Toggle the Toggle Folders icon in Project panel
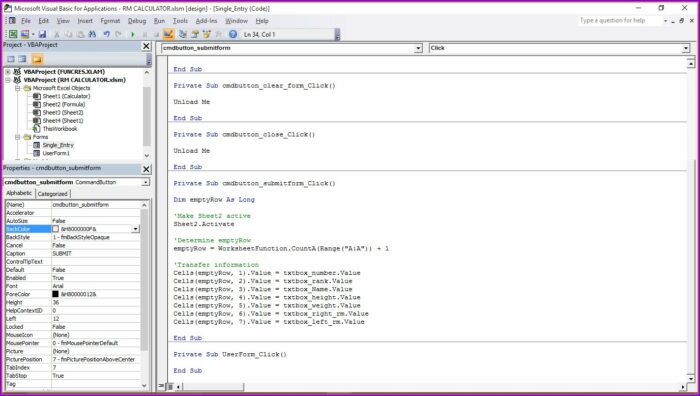700x396 pixels. click(37, 59)
